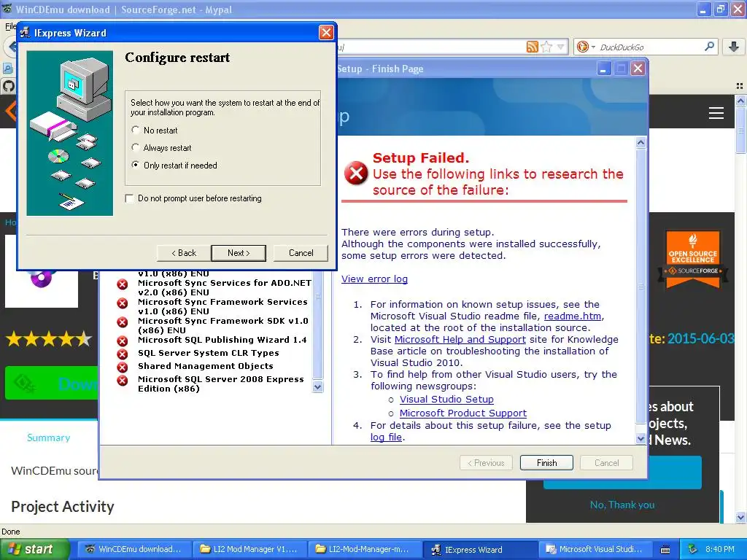The width and height of the screenshot is (747, 560).
Task: Open the Summary tab on SourceForge page
Action: click(49, 437)
